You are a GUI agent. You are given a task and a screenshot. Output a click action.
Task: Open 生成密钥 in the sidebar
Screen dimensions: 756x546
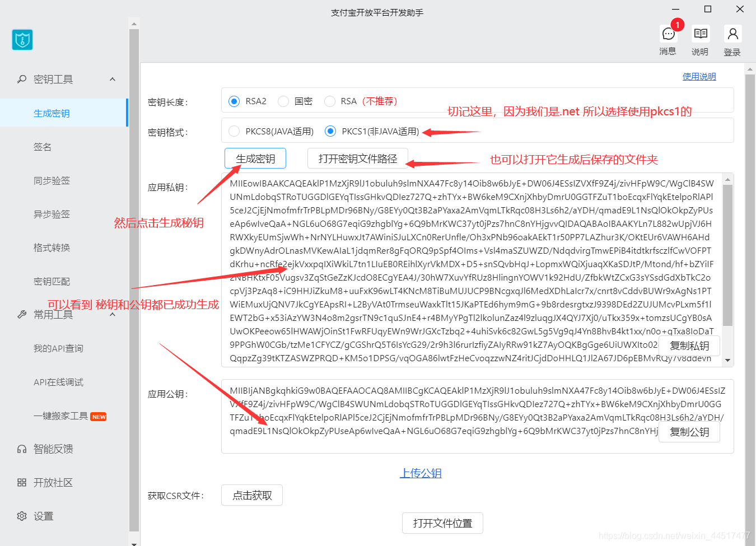click(x=64, y=113)
